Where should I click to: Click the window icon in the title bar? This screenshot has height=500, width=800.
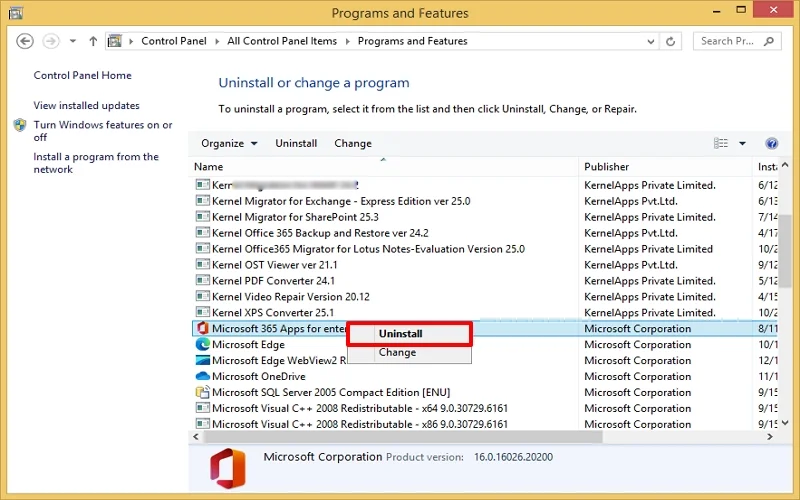15,12
